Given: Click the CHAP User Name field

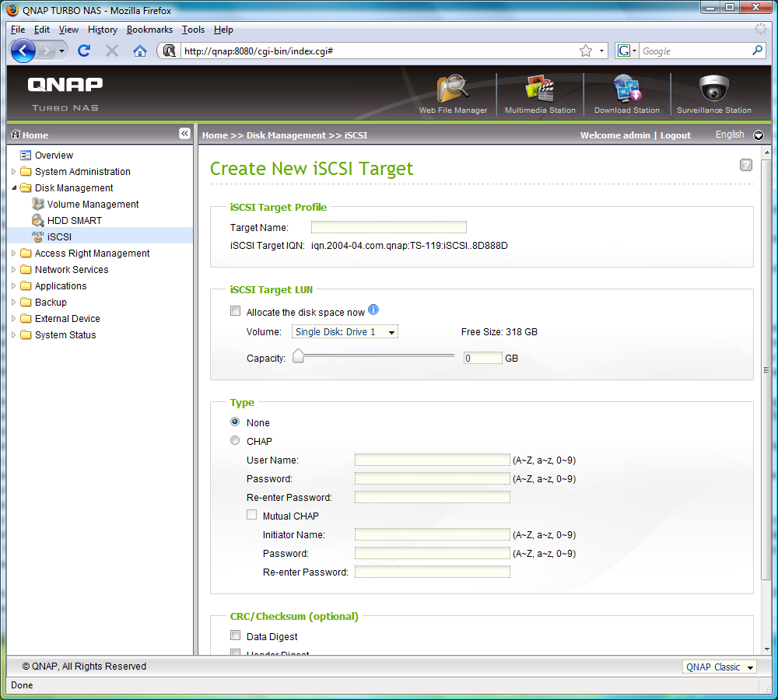Looking at the screenshot, I should click(x=432, y=460).
